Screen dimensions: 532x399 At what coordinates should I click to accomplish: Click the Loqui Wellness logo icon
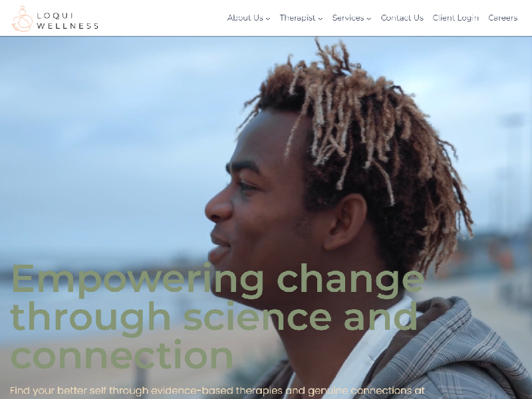tap(22, 19)
